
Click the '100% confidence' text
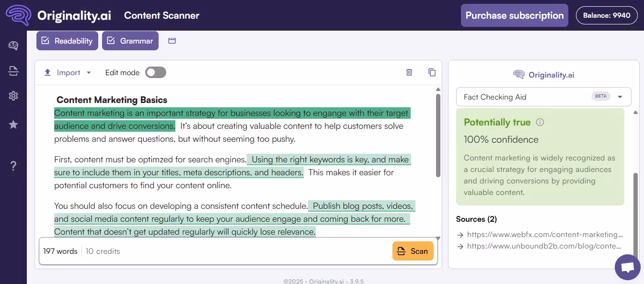(x=501, y=140)
